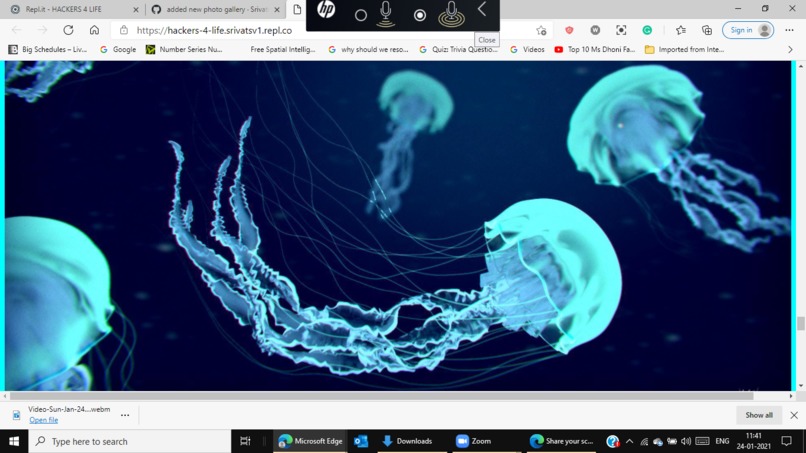The width and height of the screenshot is (806, 453).
Task: Click the page's vertical scrollbar thumb
Action: (800, 323)
